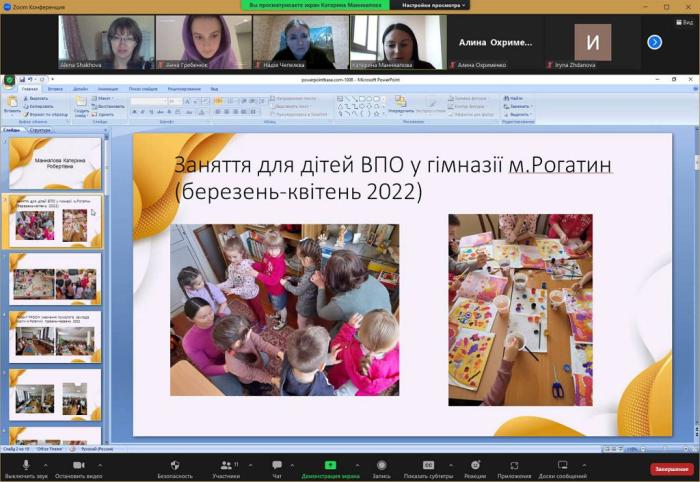Expand chat options arrow
The height and width of the screenshot is (482, 700).
tap(292, 465)
